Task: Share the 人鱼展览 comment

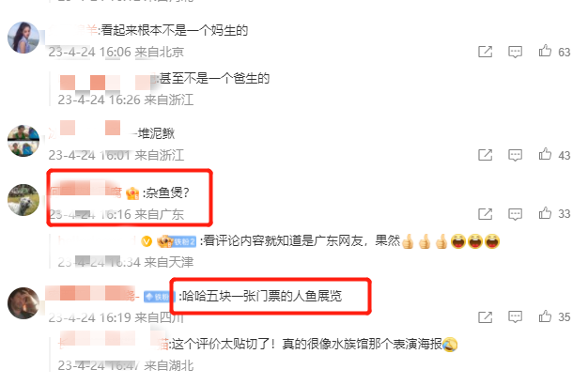Action: pos(485,317)
